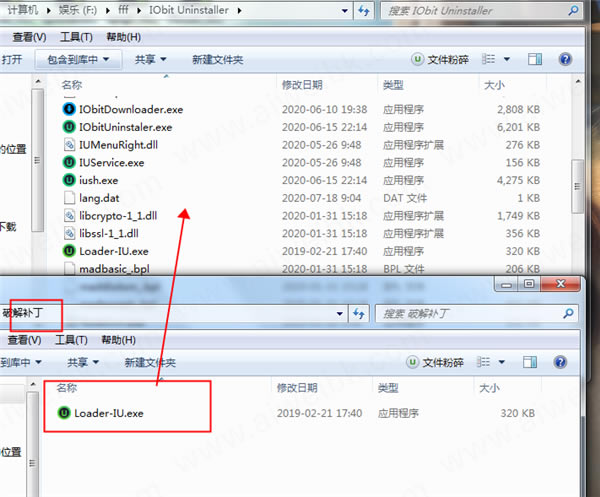Viewport: 600px width, 497px height.
Task: Sort by 修改日期 column in bottom window
Action: [x=297, y=388]
